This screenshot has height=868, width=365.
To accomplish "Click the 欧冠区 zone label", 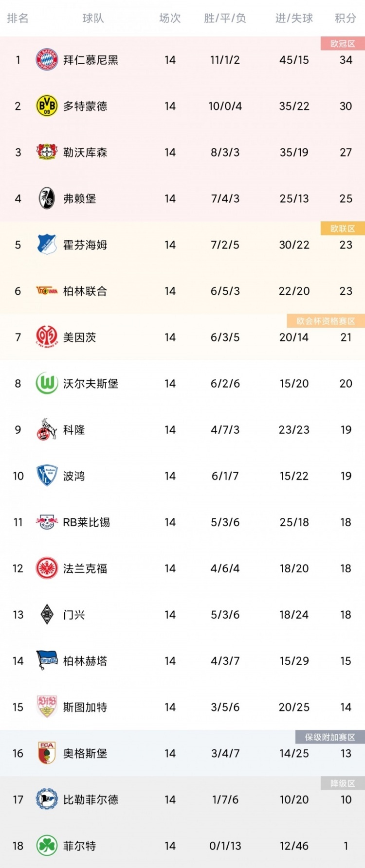I will 343,44.
